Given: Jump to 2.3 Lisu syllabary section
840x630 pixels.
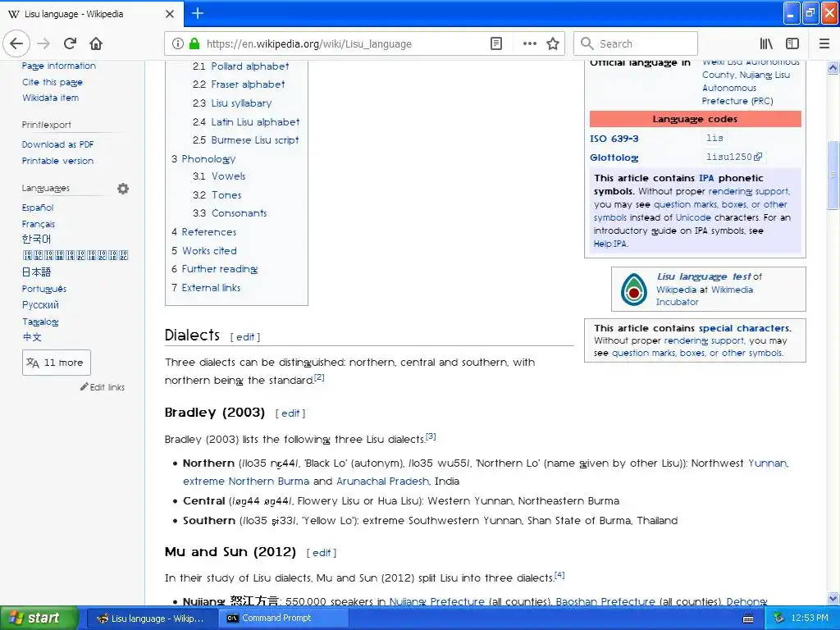Looking at the screenshot, I should 232,103.
